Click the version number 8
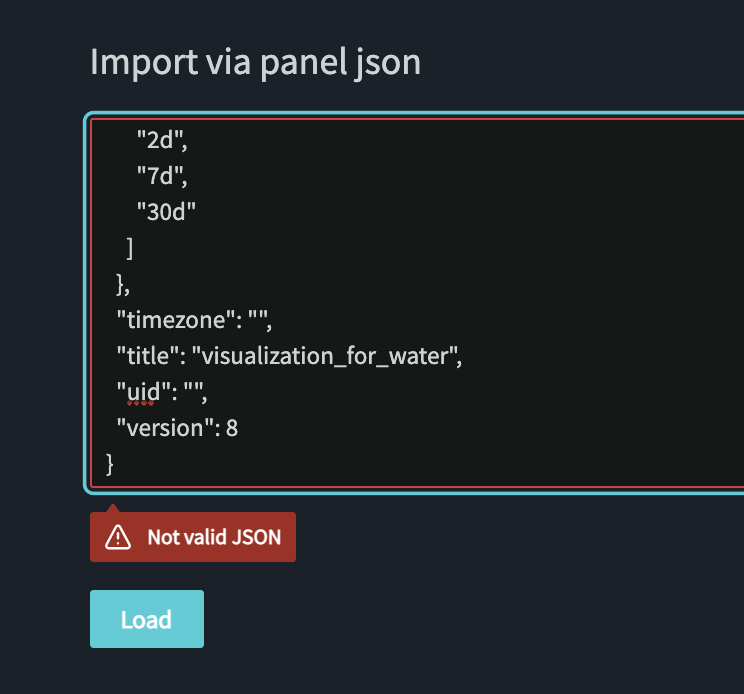The image size is (744, 694). (232, 428)
